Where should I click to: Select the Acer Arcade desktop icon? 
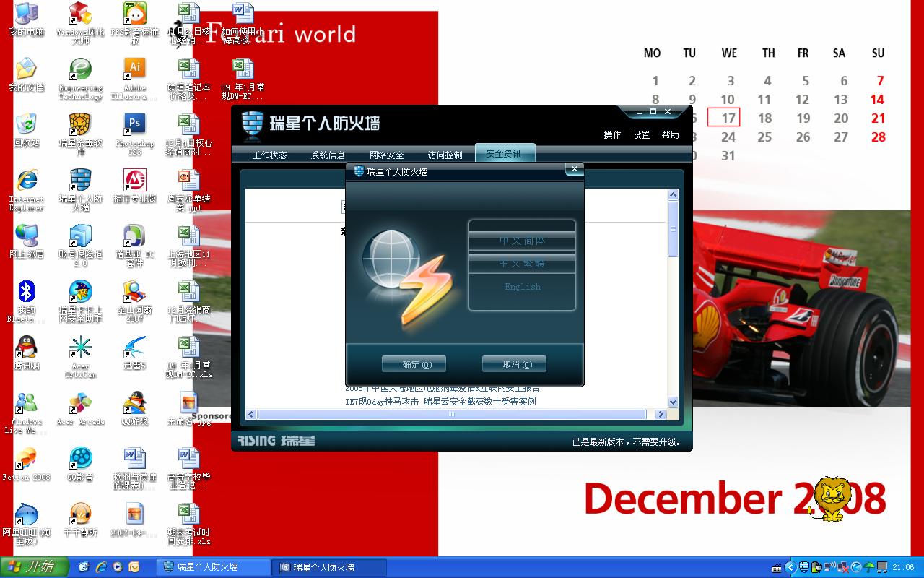81,408
